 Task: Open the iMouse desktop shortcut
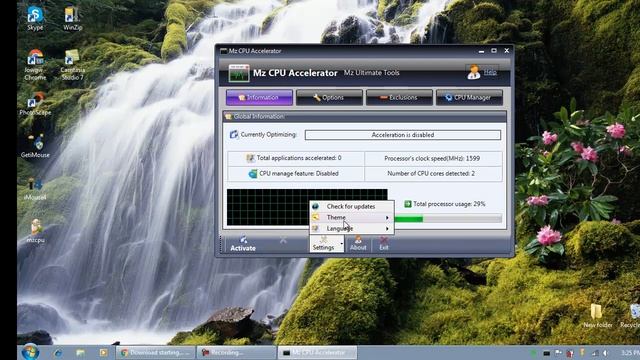pos(35,189)
